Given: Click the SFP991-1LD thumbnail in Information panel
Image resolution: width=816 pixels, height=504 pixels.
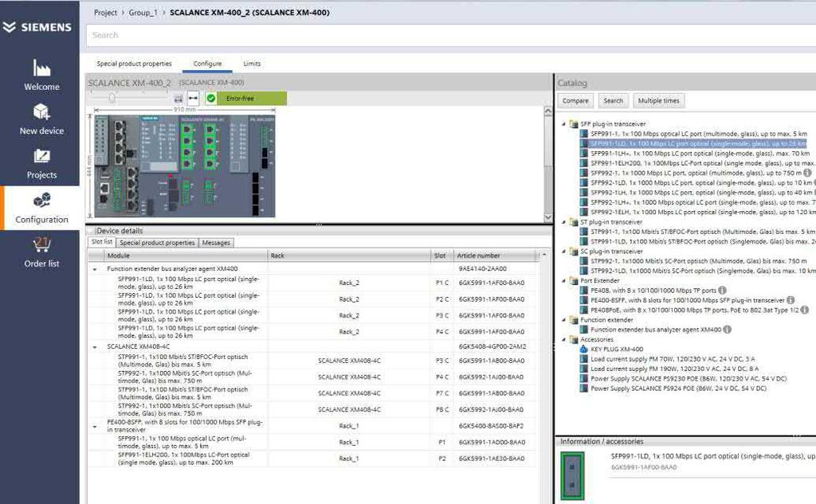Looking at the screenshot, I should click(x=572, y=475).
